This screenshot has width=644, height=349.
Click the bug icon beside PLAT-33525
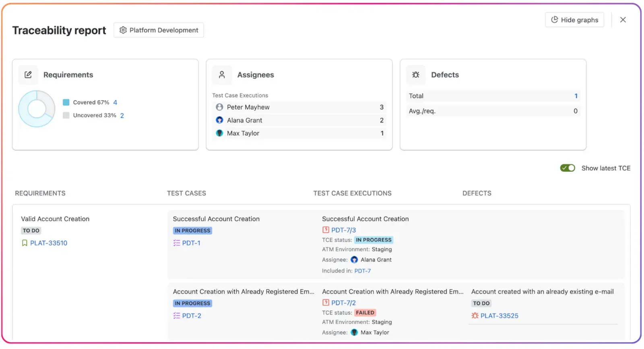(x=475, y=316)
